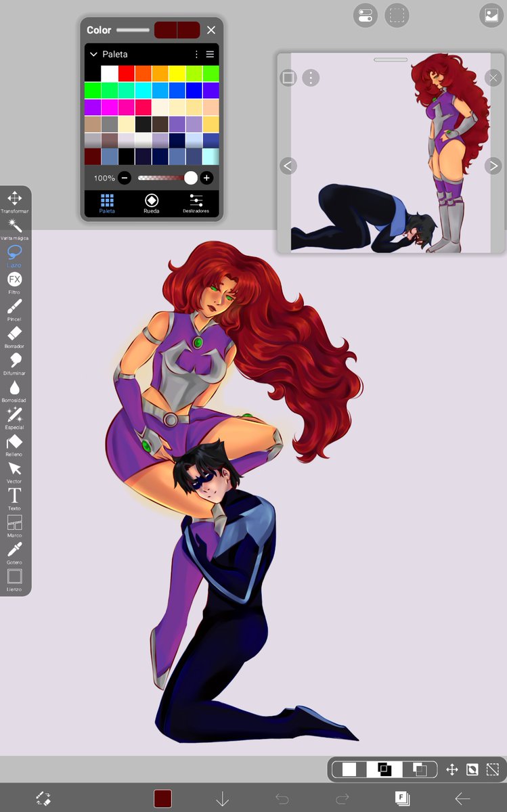Open reference window three-dots menu

point(310,78)
